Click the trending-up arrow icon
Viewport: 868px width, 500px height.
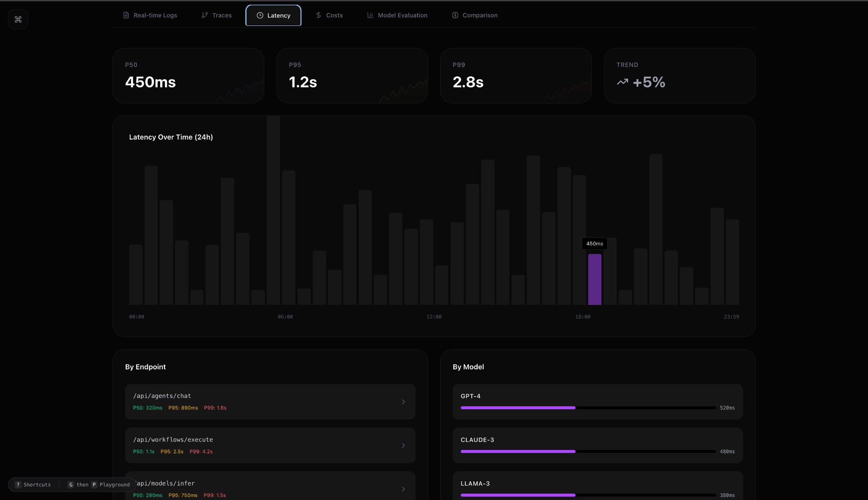622,82
